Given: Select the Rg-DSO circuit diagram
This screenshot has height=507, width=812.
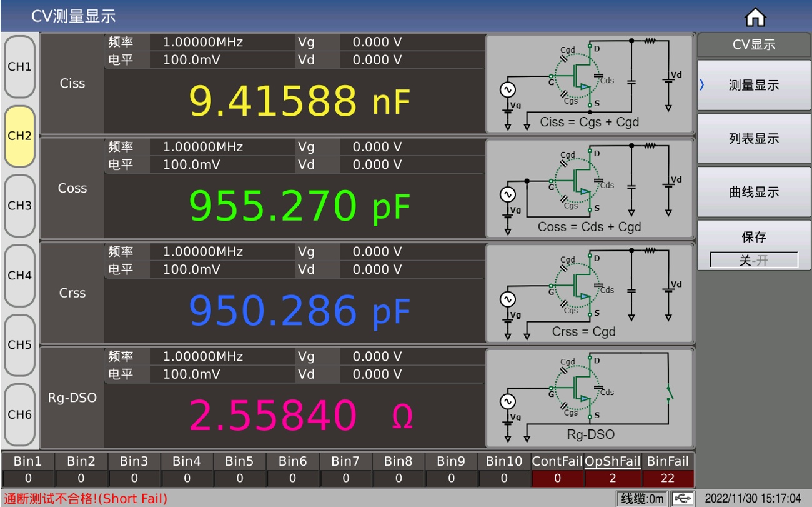Looking at the screenshot, I should click(x=589, y=398).
